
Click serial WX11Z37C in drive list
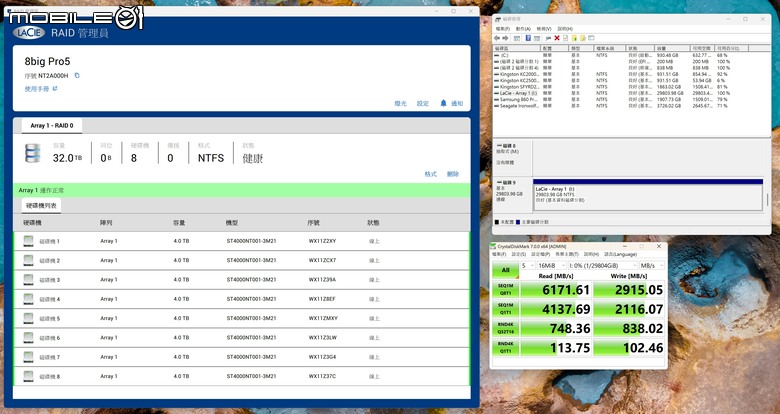[x=322, y=376]
